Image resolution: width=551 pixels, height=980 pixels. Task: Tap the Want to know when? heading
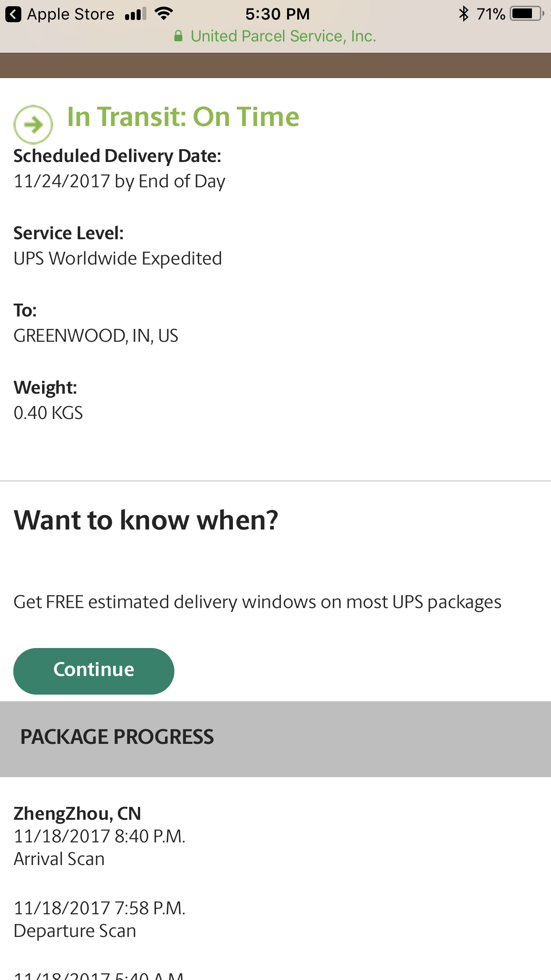(146, 520)
